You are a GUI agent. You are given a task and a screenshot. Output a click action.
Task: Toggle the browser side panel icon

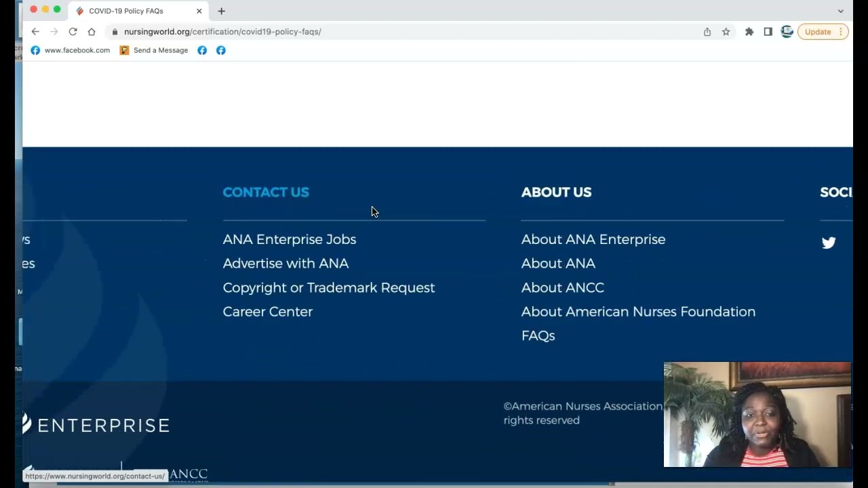[x=768, y=32]
